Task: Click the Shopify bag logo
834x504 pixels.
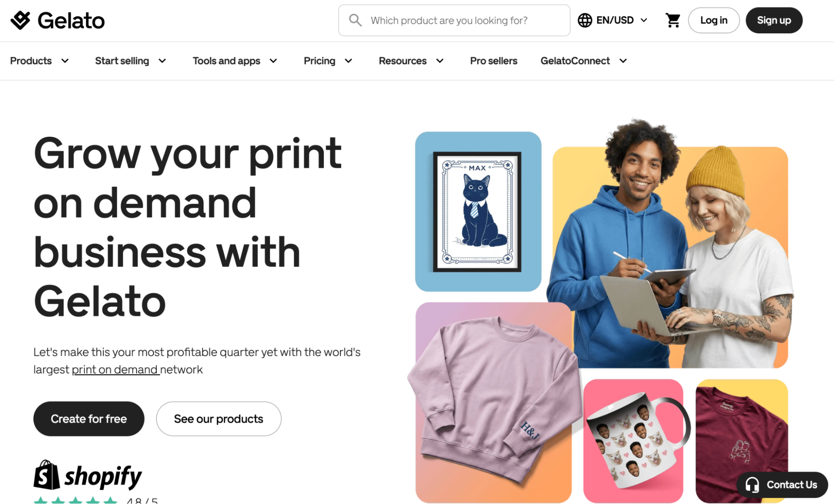Action: coord(47,475)
